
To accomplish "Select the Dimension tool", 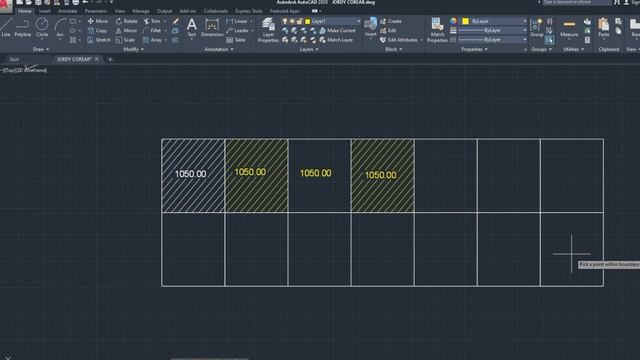I will point(212,27).
